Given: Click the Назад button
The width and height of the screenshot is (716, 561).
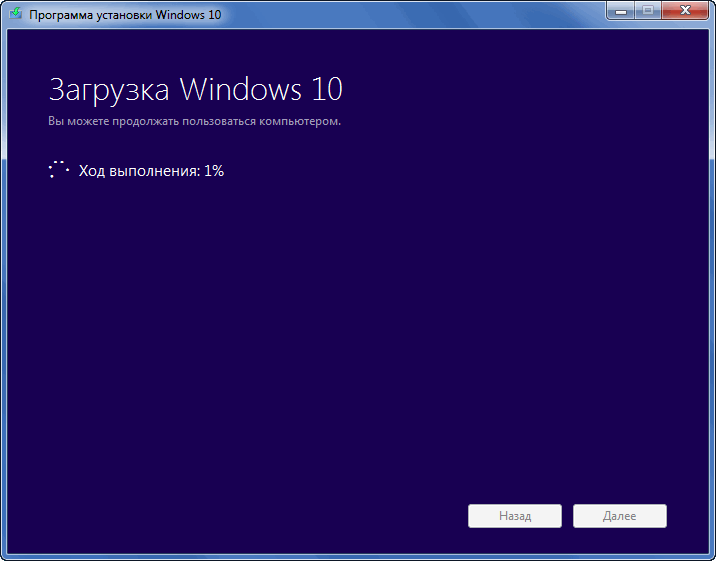Looking at the screenshot, I should tap(515, 516).
